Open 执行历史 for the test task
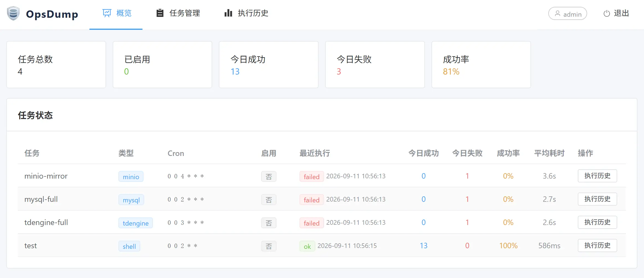The width and height of the screenshot is (644, 278). [598, 246]
